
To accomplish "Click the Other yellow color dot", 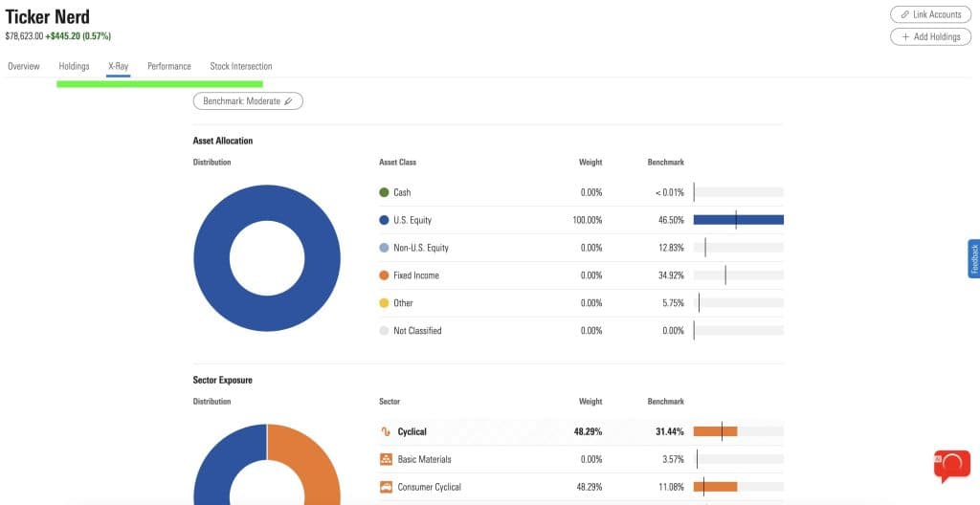I will pos(385,302).
